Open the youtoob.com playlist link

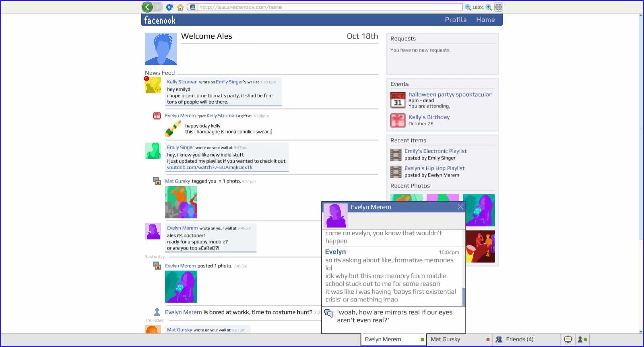click(210, 168)
